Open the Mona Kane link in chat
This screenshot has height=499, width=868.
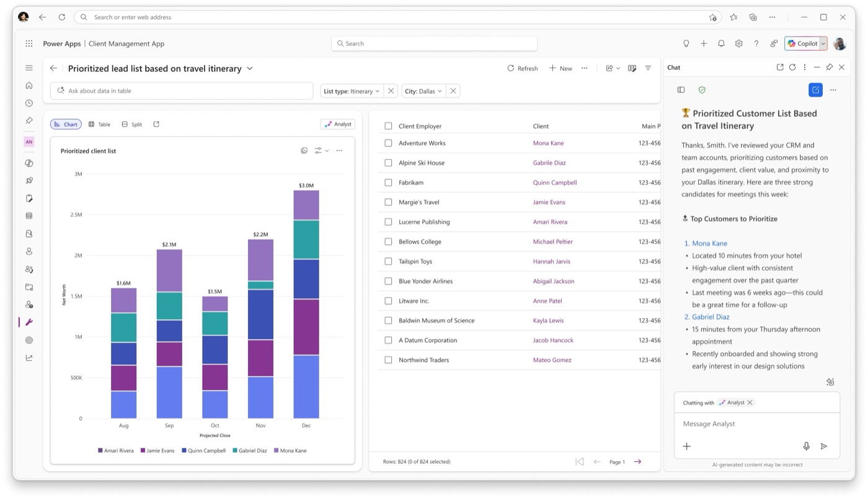pos(709,243)
